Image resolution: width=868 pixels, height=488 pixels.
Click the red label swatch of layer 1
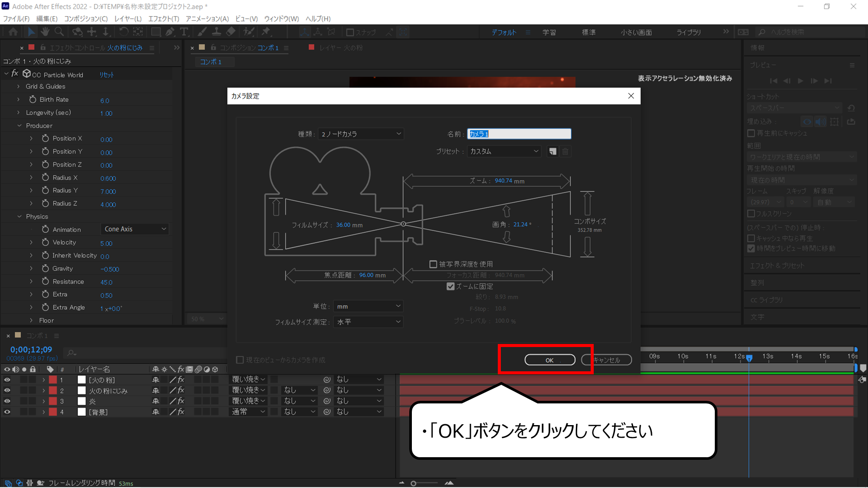53,380
